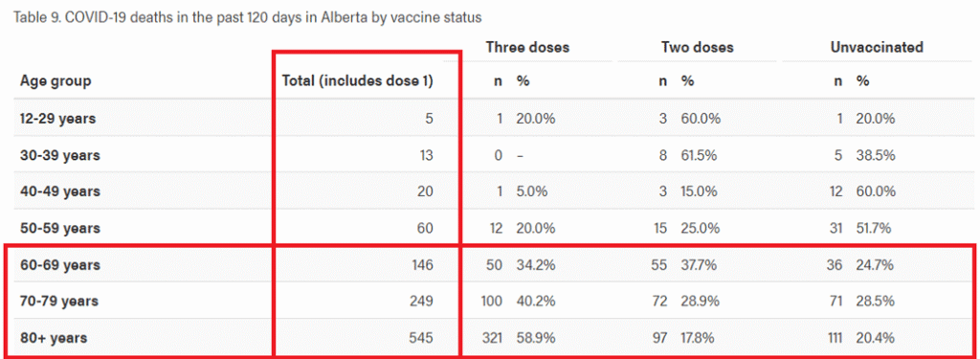The height and width of the screenshot is (359, 980).
Task: Click the 'Two doses' header
Action: pos(698,48)
